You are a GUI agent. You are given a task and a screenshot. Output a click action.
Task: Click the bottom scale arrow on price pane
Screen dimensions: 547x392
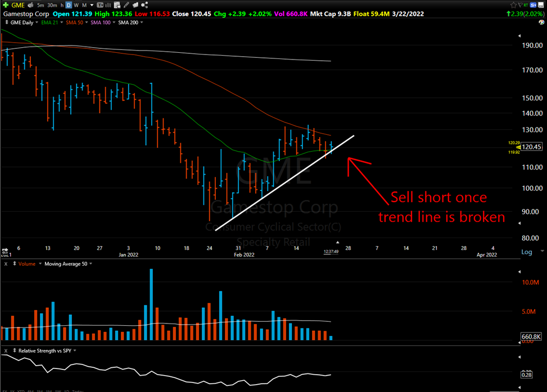pyautogui.click(x=519, y=224)
